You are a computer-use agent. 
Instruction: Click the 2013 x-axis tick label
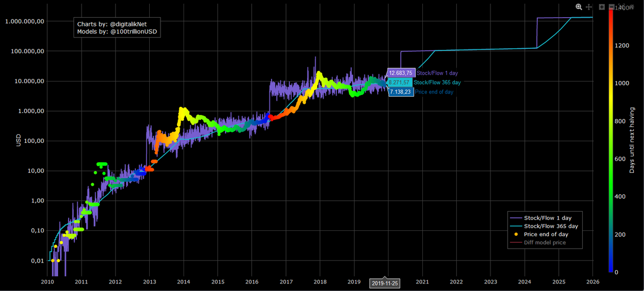coord(149,281)
